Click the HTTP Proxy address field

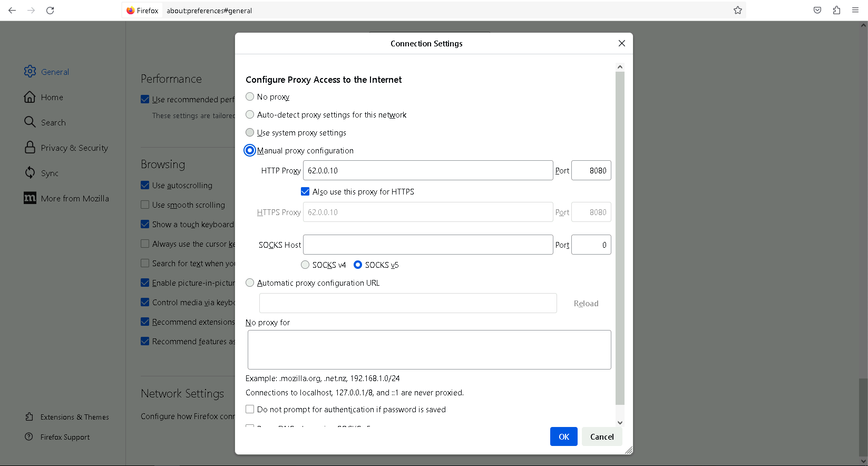pos(427,171)
